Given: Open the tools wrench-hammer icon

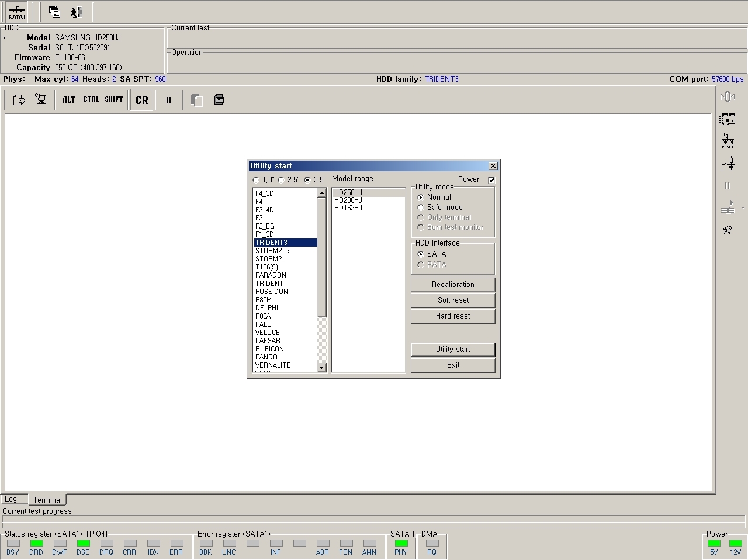Looking at the screenshot, I should (x=727, y=230).
